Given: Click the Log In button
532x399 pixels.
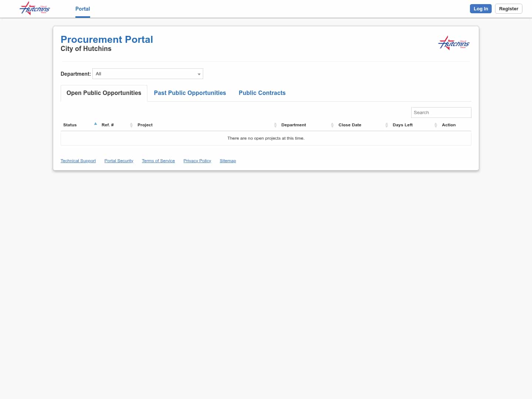Looking at the screenshot, I should click(481, 8).
